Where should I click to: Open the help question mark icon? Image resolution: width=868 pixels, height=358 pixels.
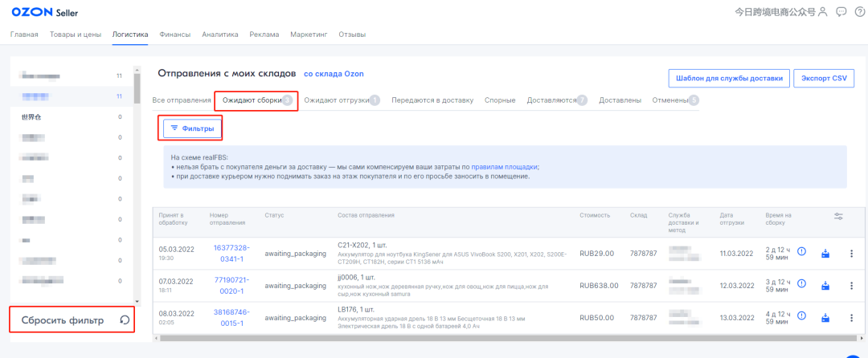point(859,11)
